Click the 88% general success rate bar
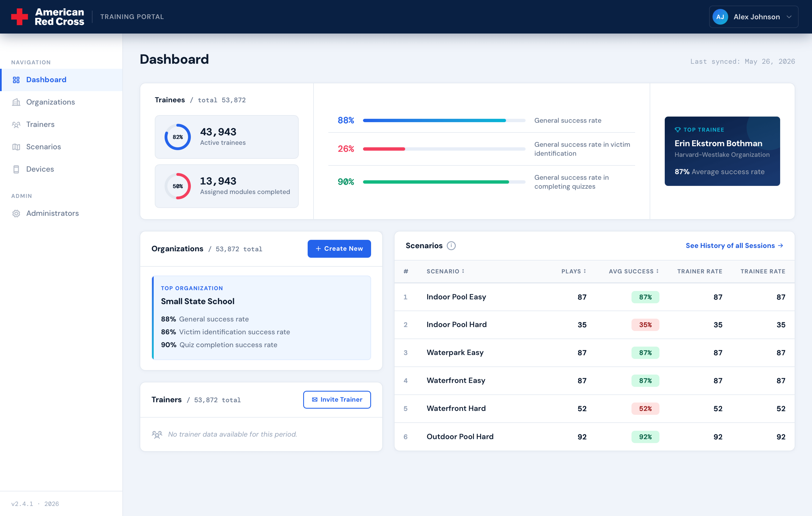This screenshot has height=516, width=812. click(x=444, y=120)
